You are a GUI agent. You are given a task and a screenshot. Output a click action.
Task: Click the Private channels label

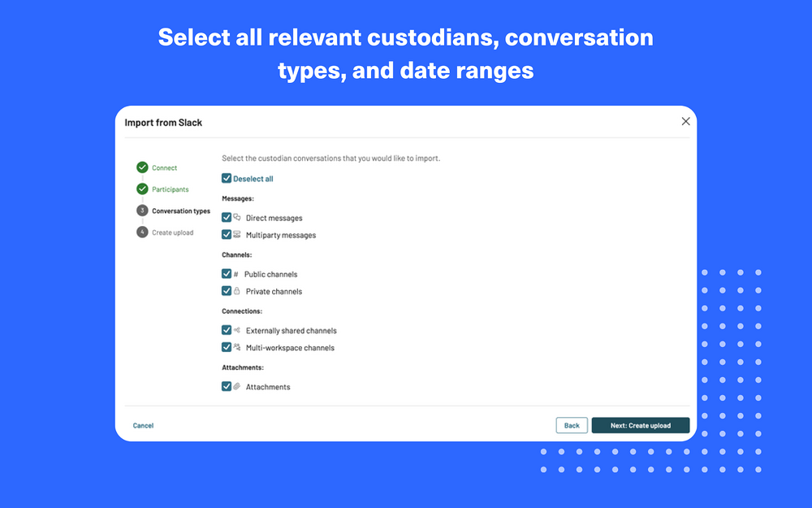click(274, 291)
